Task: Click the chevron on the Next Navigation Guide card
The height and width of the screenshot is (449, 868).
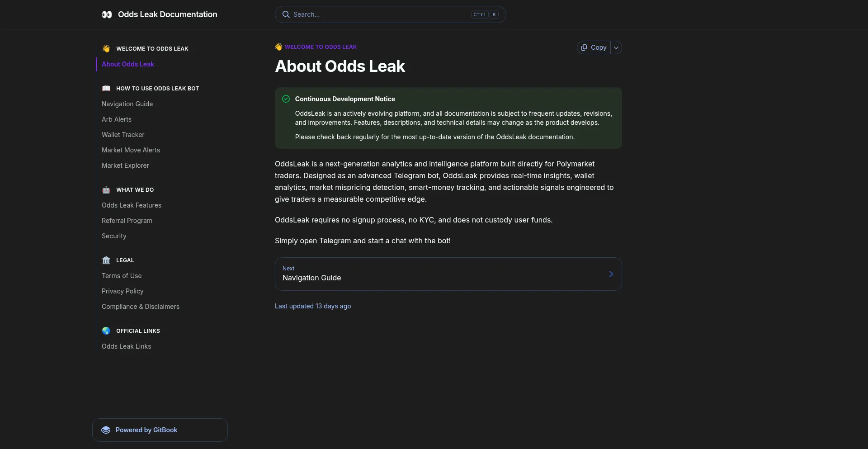Action: point(611,274)
